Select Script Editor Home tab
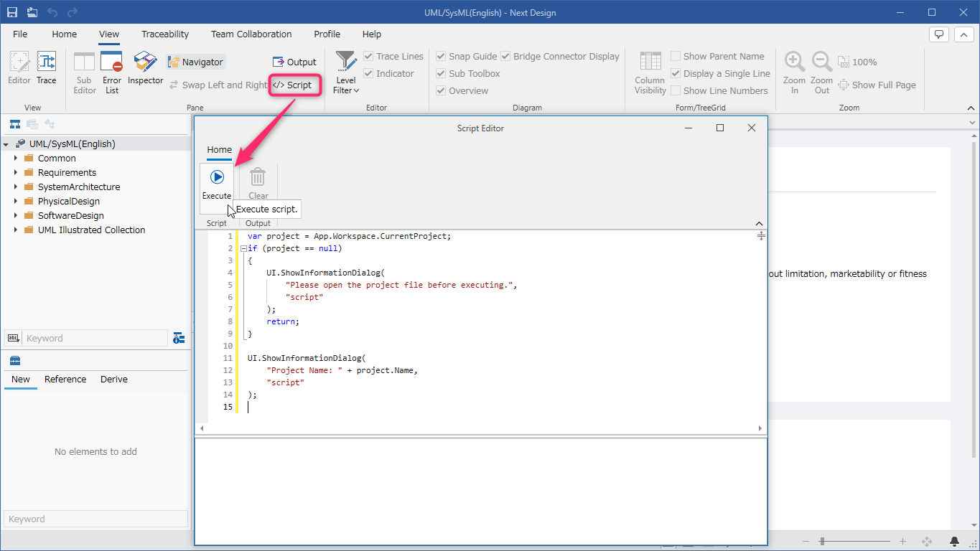This screenshot has height=551, width=980. (220, 150)
